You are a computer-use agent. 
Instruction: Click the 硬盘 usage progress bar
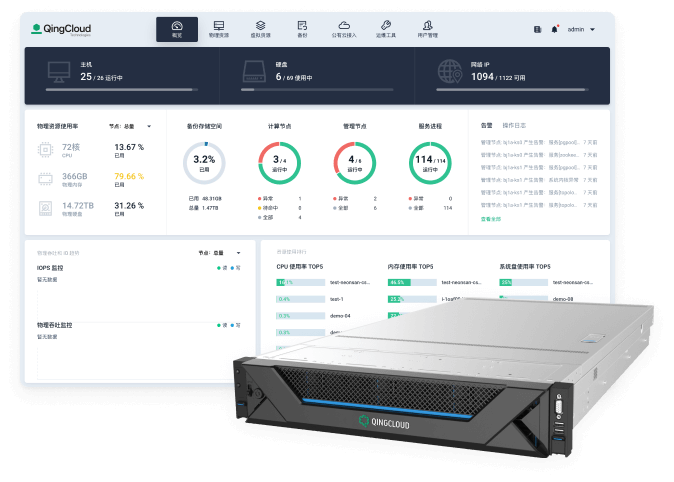coord(317,90)
